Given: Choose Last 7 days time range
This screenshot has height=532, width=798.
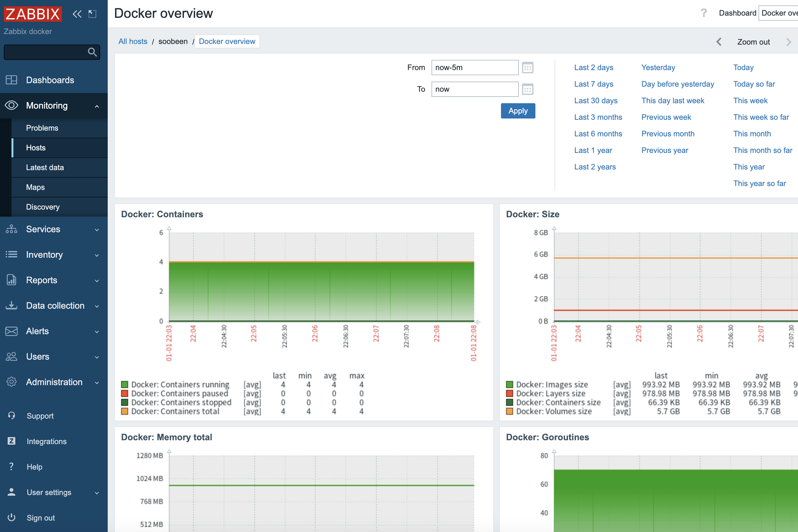Looking at the screenshot, I should [x=593, y=84].
